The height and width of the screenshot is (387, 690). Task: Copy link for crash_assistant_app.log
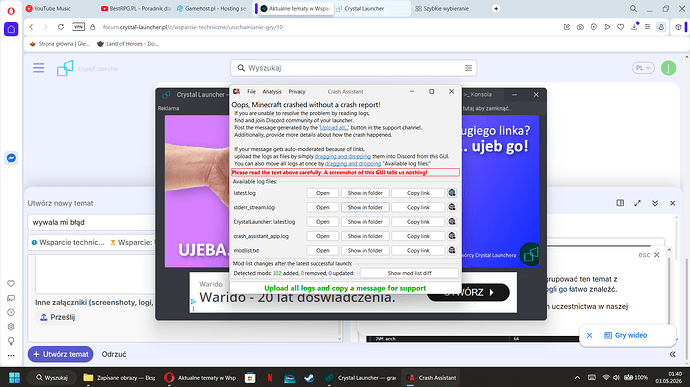(x=418, y=236)
